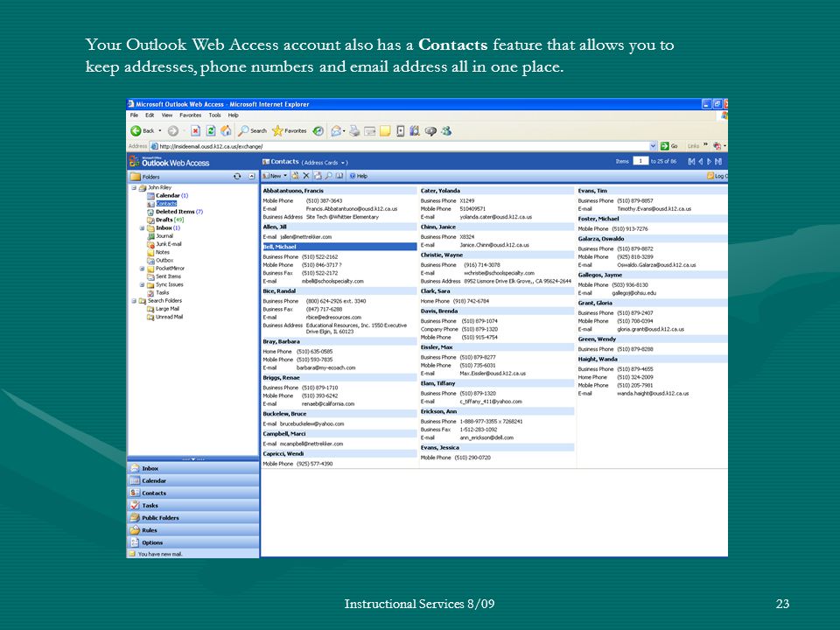840x630 pixels.
Task: Collapse the Folders pane with arrow button
Action: [252, 176]
